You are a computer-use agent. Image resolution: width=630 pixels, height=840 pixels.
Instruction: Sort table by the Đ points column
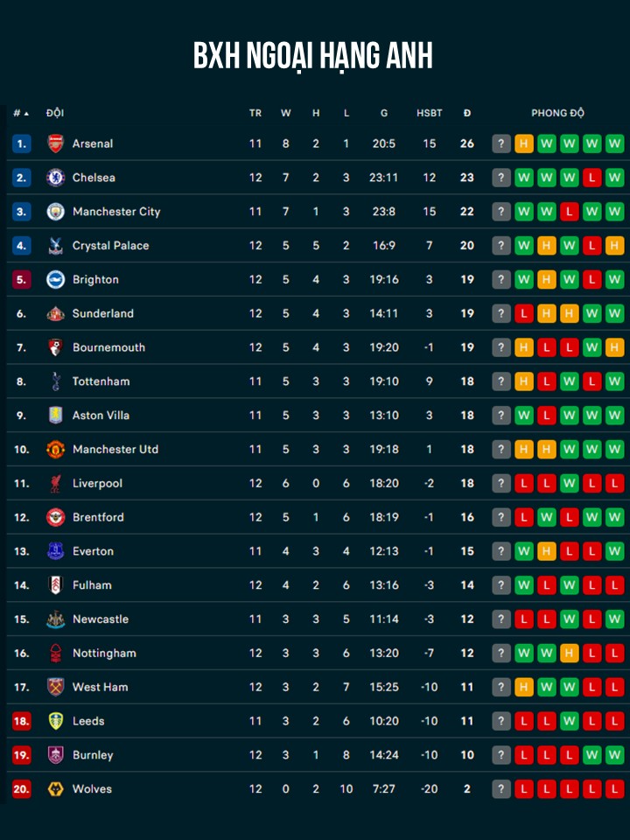click(x=467, y=113)
